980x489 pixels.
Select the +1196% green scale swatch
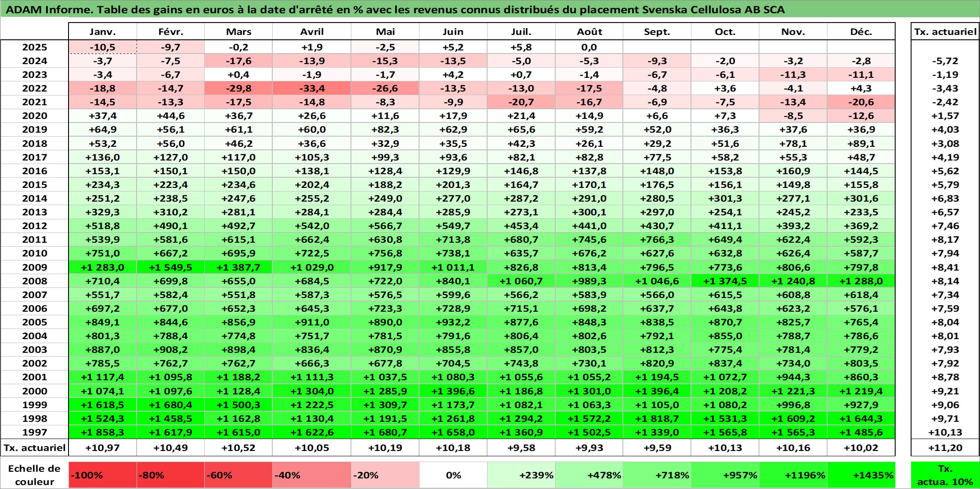coord(793,475)
